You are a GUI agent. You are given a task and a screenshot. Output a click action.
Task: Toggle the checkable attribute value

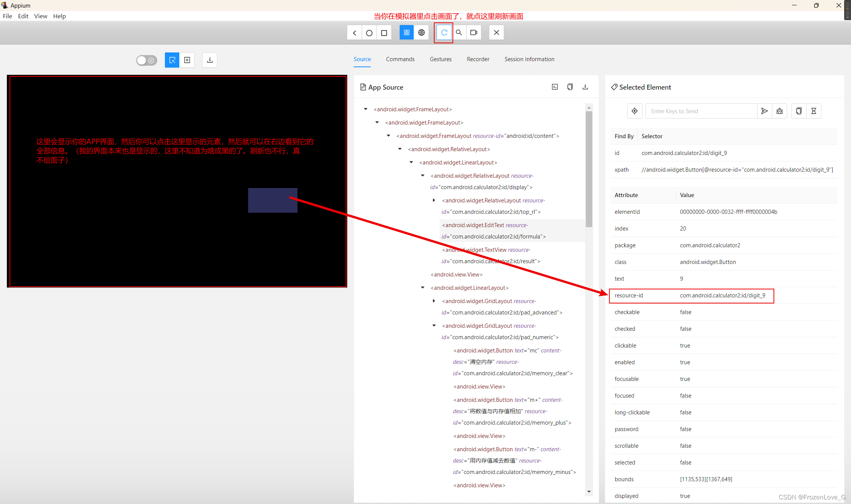coord(685,312)
